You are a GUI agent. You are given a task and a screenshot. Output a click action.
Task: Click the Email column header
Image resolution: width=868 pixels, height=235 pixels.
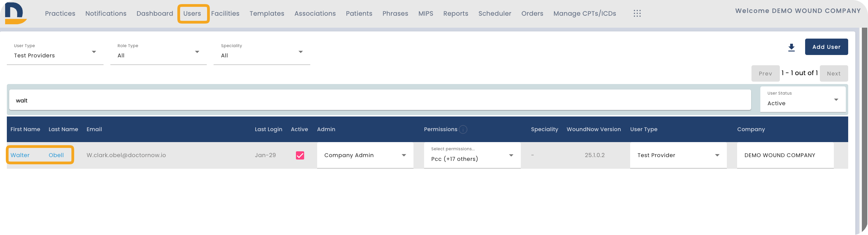pos(94,129)
